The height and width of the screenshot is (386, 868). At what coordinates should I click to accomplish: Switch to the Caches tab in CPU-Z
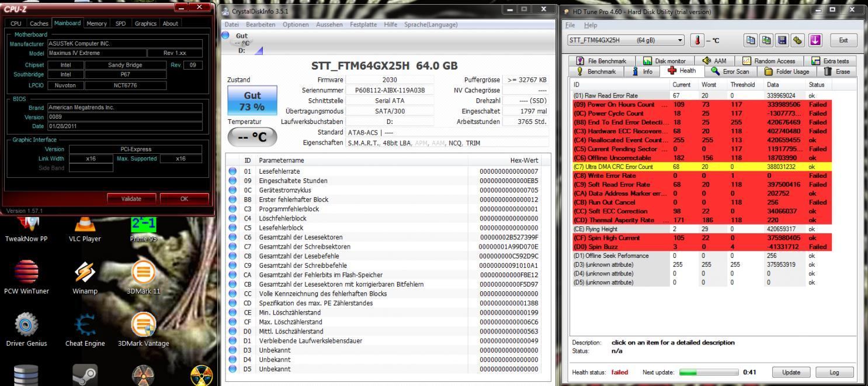coord(39,23)
